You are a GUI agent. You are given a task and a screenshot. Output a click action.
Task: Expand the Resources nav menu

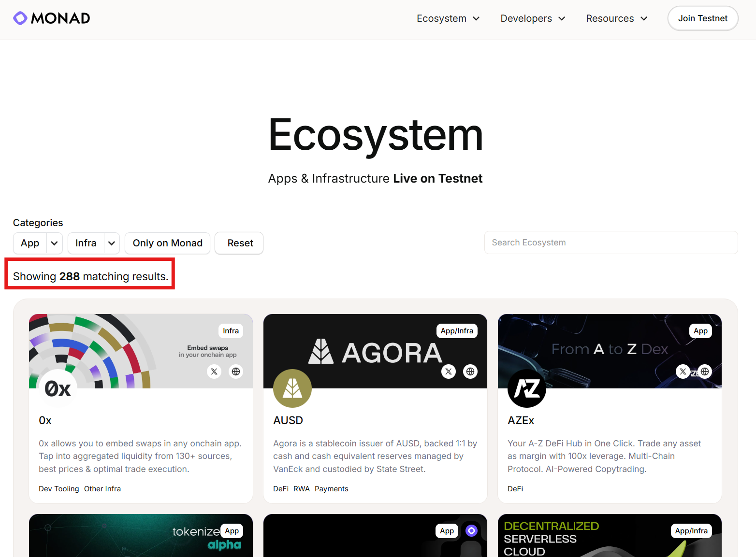pyautogui.click(x=616, y=18)
